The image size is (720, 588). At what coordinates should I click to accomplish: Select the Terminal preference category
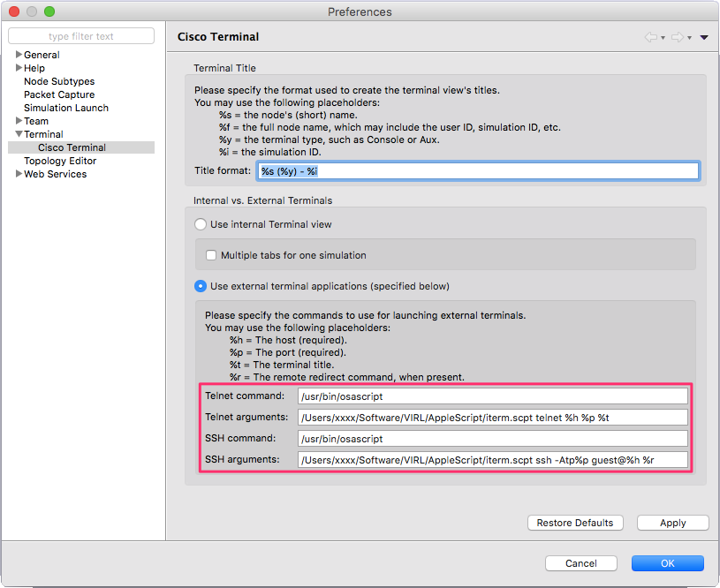point(43,134)
